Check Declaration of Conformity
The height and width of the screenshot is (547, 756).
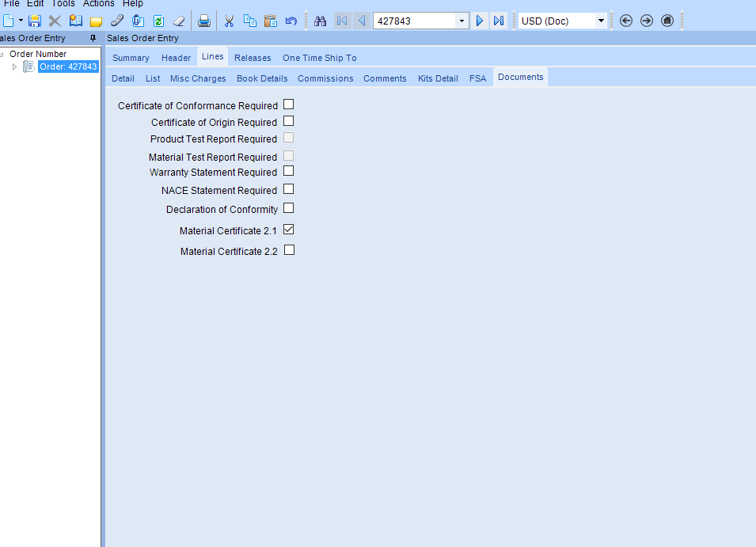point(288,208)
